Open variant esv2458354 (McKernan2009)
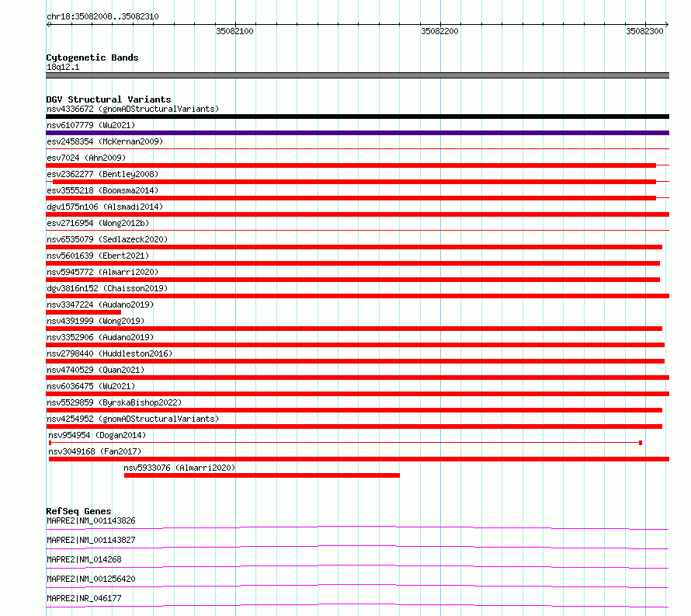Image resolution: width=691 pixels, height=616 pixels. (105, 141)
